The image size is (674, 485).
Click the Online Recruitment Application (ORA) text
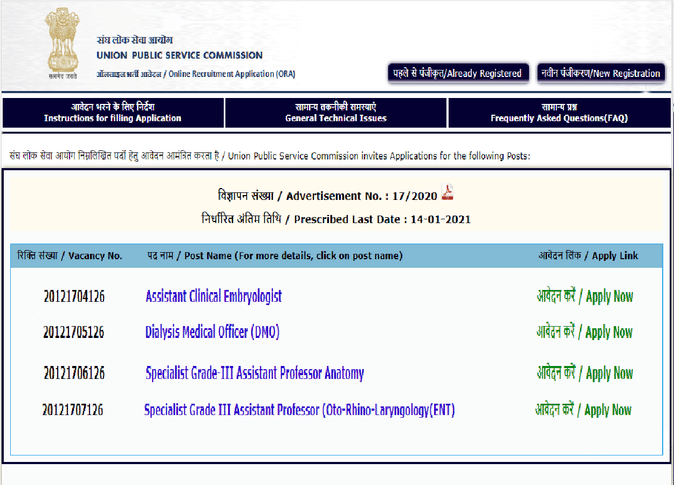[196, 74]
